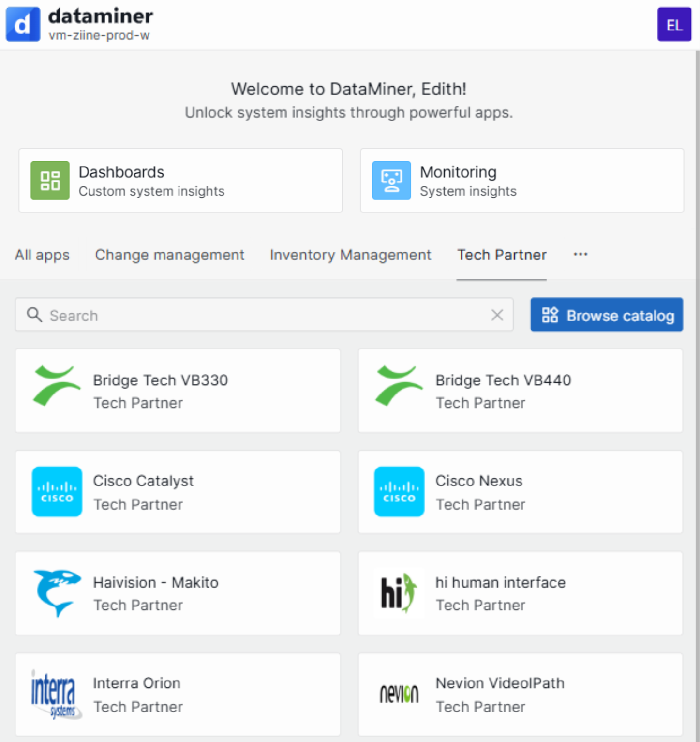The image size is (700, 742).
Task: Open the more tabs ellipsis menu
Action: point(581,254)
